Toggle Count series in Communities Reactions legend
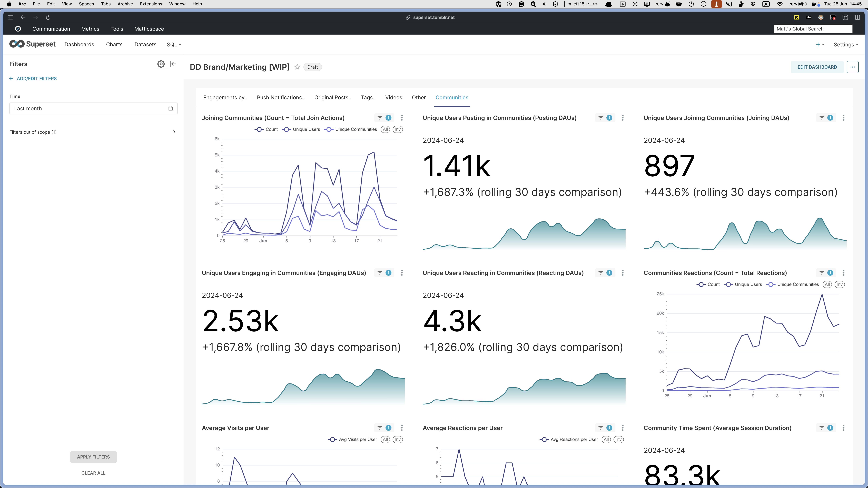This screenshot has height=488, width=868. pyautogui.click(x=708, y=284)
